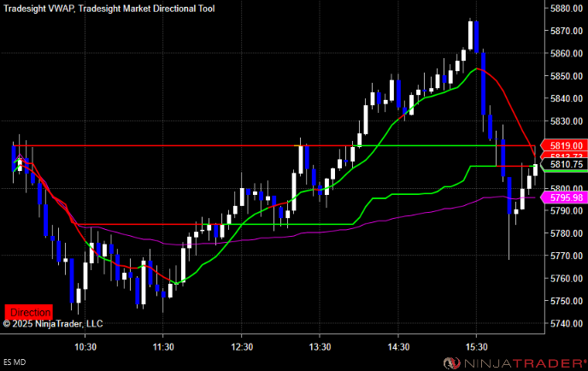588x371 pixels.
Task: Click the 5870.00 price axis label
Action: [x=567, y=31]
